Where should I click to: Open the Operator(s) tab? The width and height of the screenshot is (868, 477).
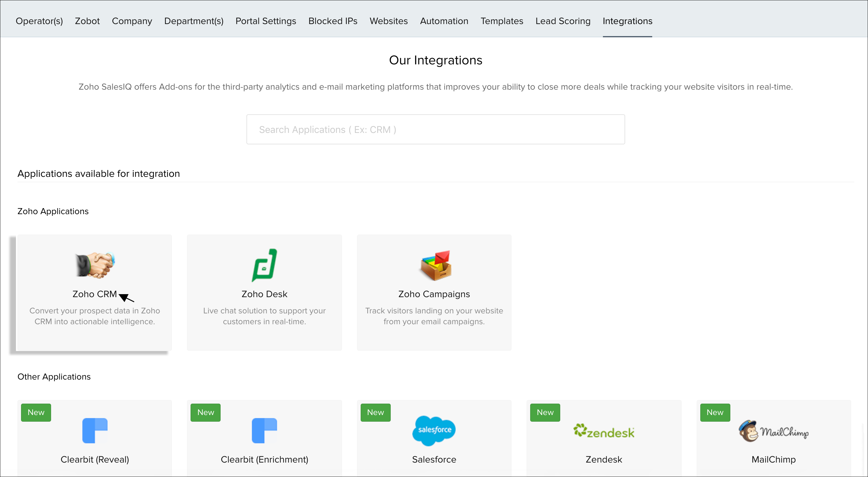(x=39, y=21)
